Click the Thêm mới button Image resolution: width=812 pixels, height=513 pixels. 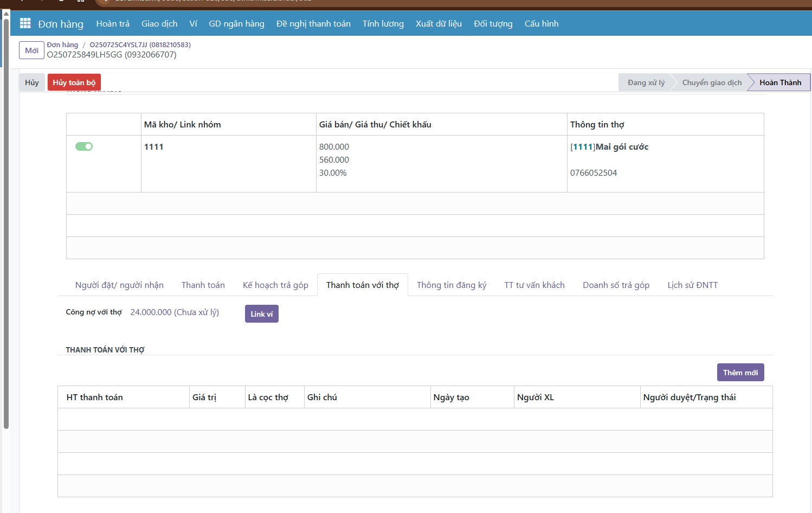[740, 373]
